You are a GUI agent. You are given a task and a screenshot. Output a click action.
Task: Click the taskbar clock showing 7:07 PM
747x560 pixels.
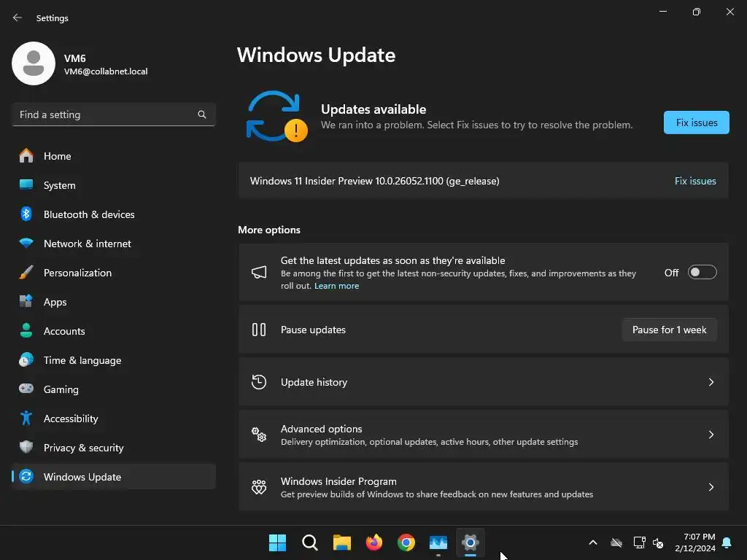695,542
